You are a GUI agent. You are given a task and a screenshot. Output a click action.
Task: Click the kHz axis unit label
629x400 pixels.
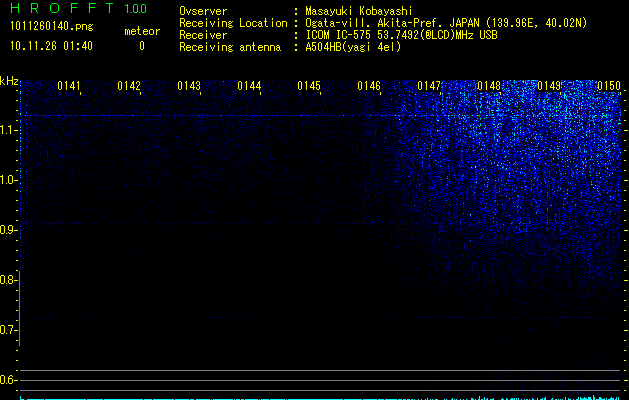[9, 81]
